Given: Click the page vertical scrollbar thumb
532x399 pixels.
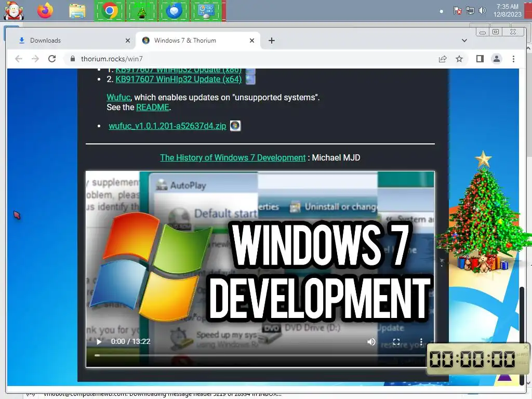Looking at the screenshot, I should (x=522, y=336).
